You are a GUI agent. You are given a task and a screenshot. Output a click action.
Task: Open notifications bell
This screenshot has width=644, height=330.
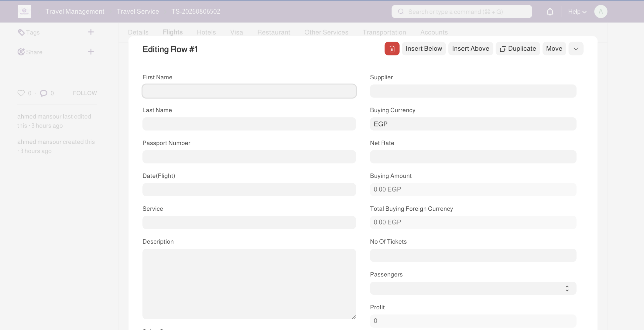[550, 12]
